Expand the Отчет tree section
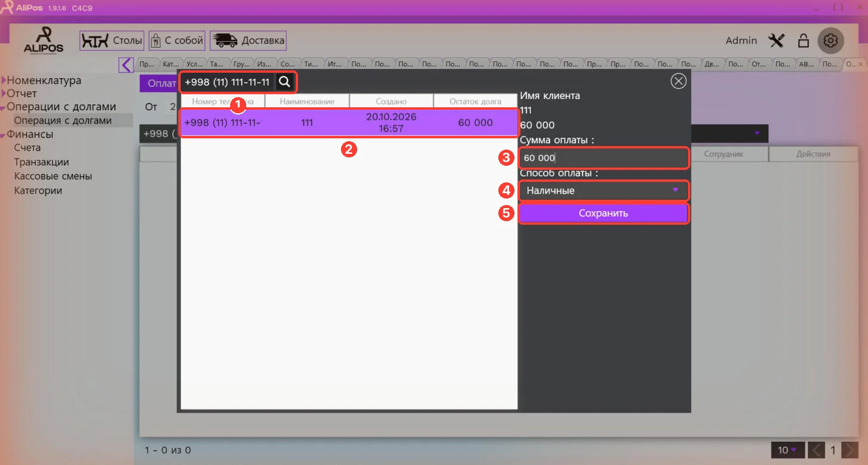The width and height of the screenshot is (868, 465). (x=19, y=94)
